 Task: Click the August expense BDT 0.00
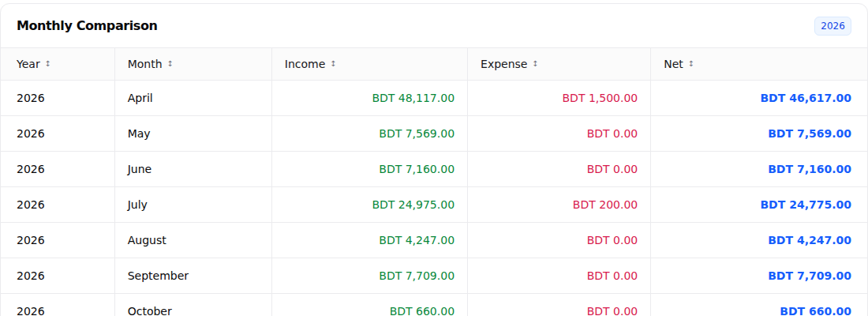[x=612, y=240]
